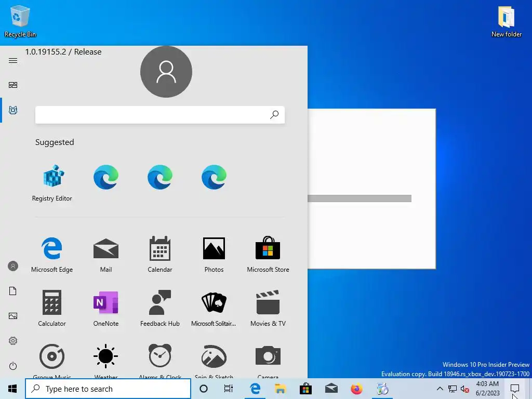
Task: Open the Calendar app
Action: 160,255
